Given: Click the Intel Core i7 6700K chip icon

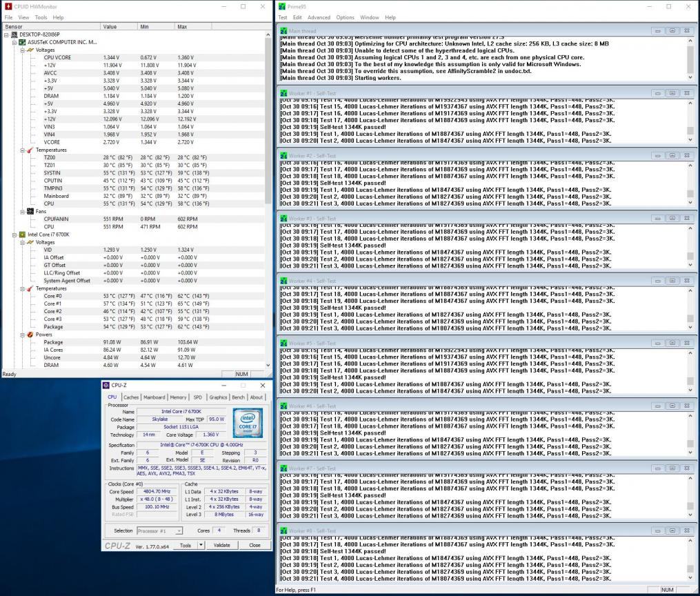Looking at the screenshot, I should (22, 235).
